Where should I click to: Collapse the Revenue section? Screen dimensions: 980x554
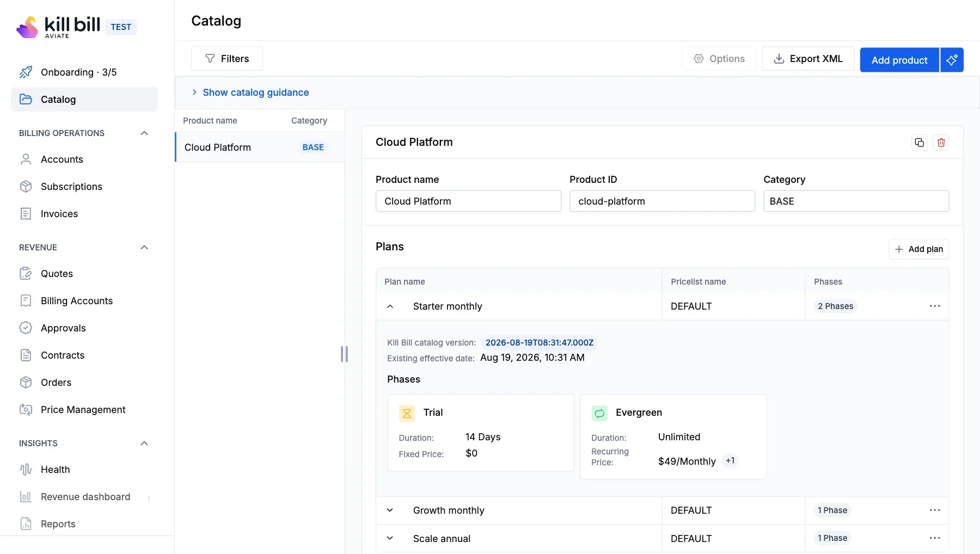(144, 248)
